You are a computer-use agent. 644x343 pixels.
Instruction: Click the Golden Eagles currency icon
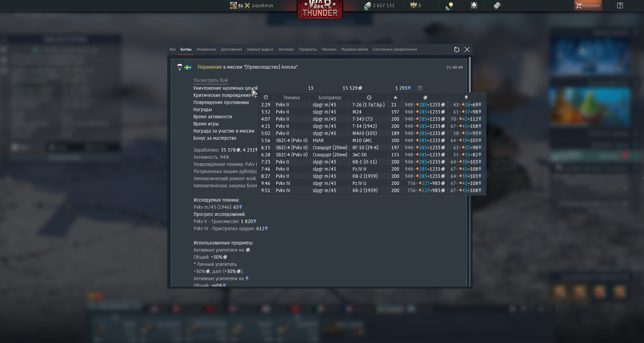point(413,5)
